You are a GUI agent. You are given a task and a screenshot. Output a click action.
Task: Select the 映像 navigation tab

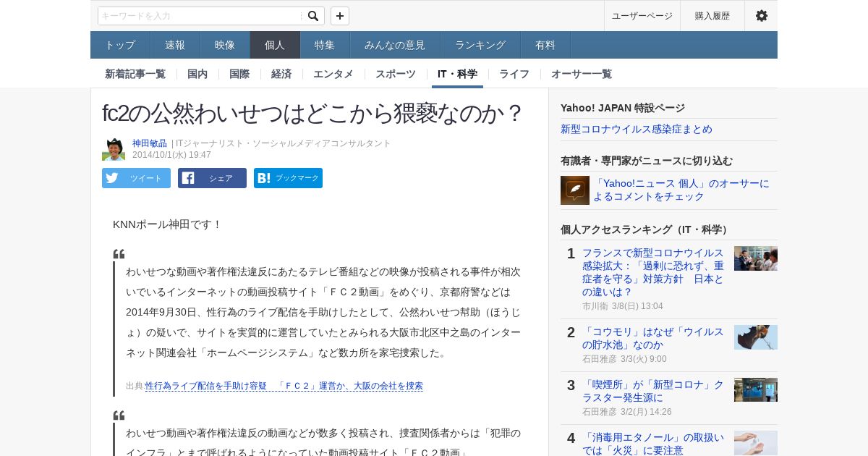[x=225, y=45]
